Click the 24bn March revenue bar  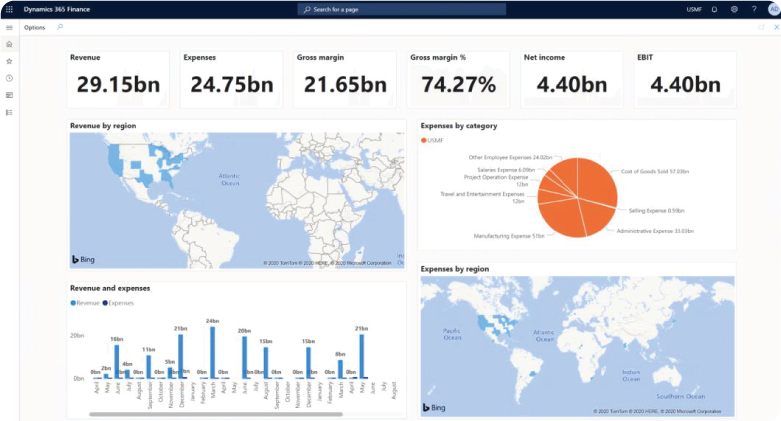(x=213, y=352)
